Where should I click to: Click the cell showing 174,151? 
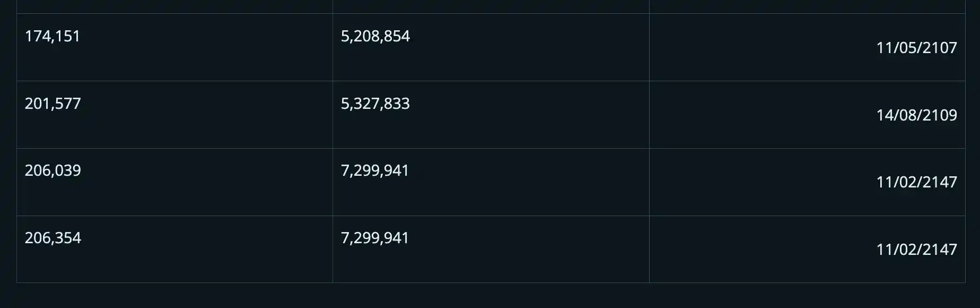click(x=52, y=36)
